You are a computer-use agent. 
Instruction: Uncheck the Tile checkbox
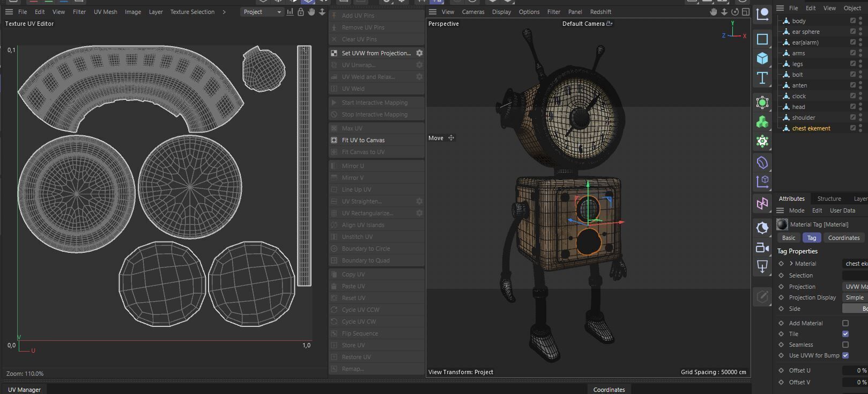pyautogui.click(x=845, y=334)
